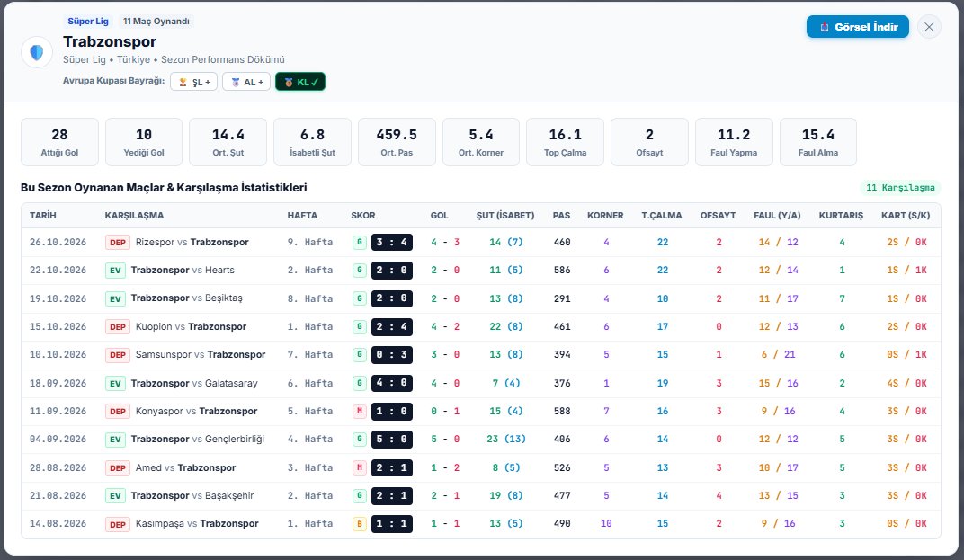Click the date 11.09.2026

click(x=58, y=412)
